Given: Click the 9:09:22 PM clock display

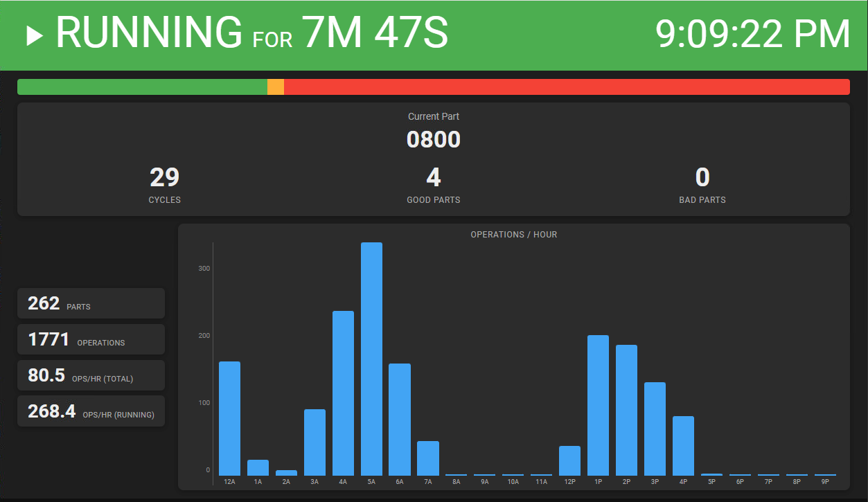Looking at the screenshot, I should [752, 34].
